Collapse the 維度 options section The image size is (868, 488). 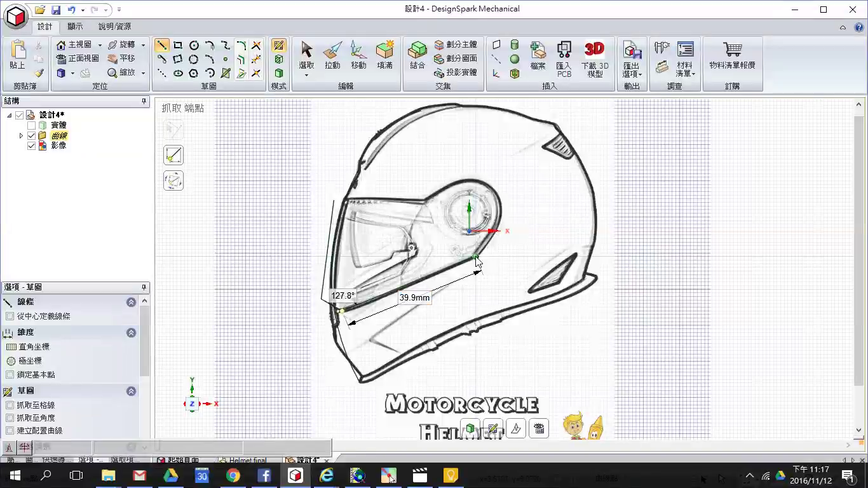click(131, 333)
